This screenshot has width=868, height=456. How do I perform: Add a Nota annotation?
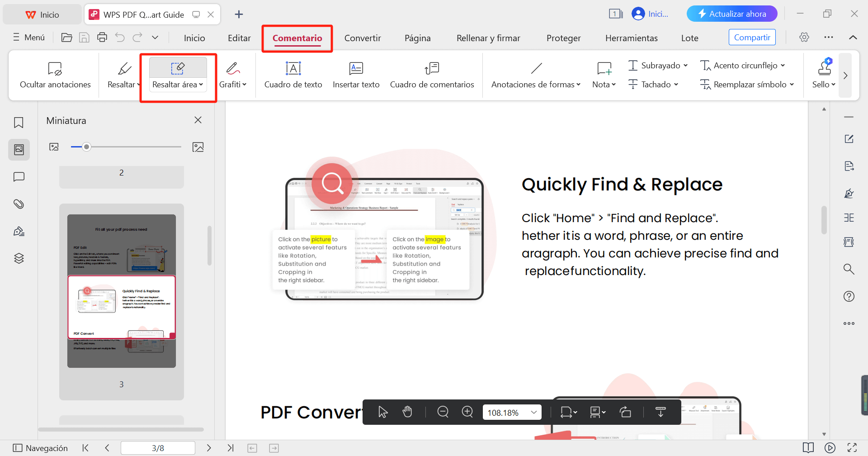click(x=604, y=75)
